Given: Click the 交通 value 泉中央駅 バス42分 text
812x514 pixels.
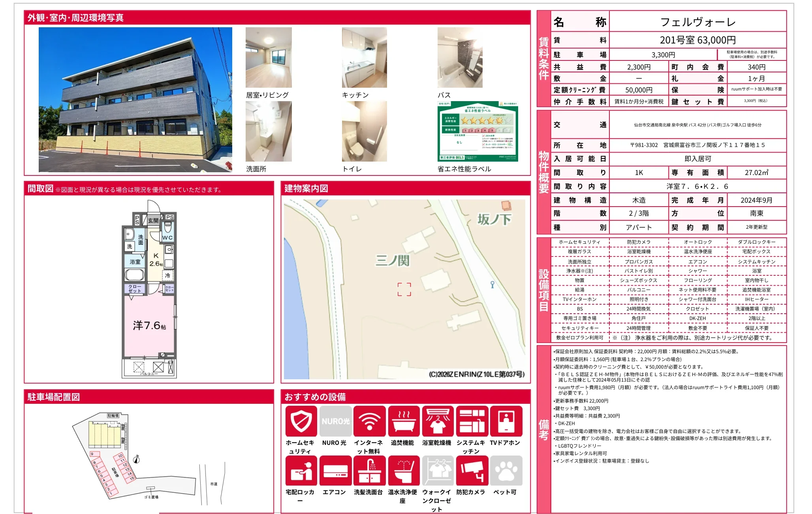Looking at the screenshot, I should [697, 125].
